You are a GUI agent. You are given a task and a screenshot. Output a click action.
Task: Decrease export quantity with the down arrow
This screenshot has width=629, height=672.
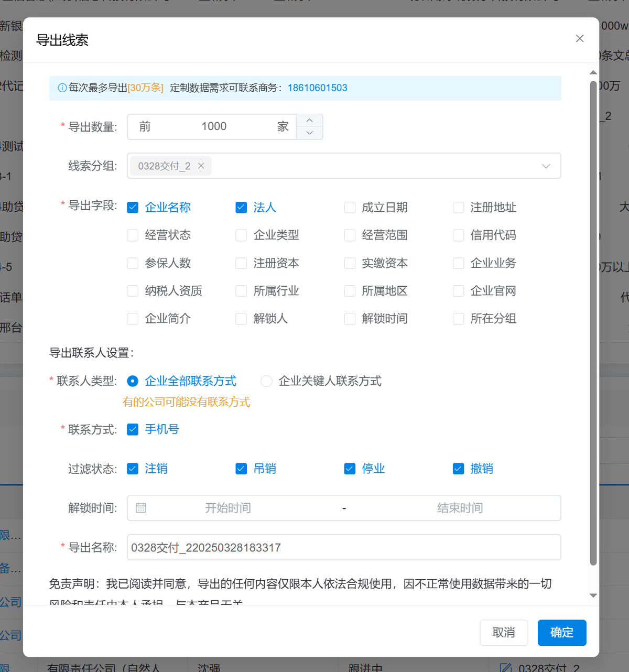coord(310,133)
